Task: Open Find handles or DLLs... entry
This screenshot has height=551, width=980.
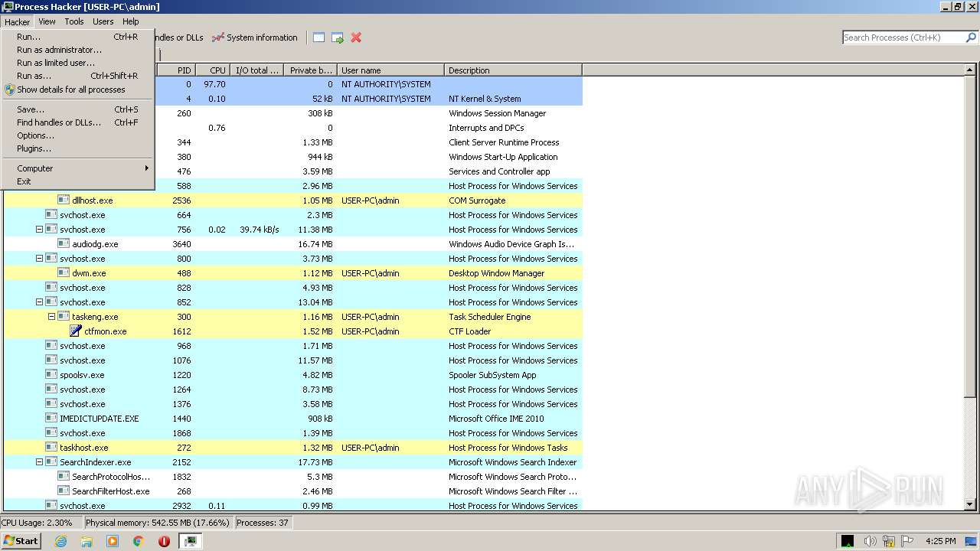Action: coord(77,122)
